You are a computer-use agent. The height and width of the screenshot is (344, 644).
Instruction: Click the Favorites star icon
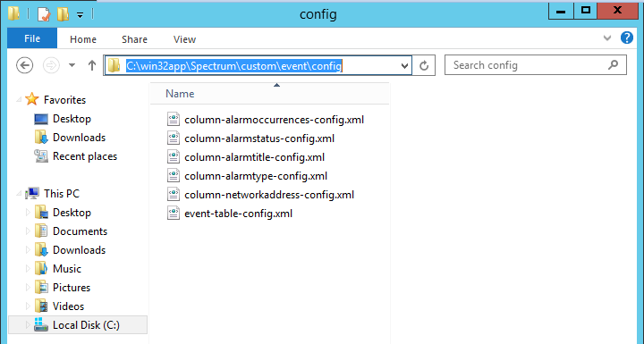31,99
